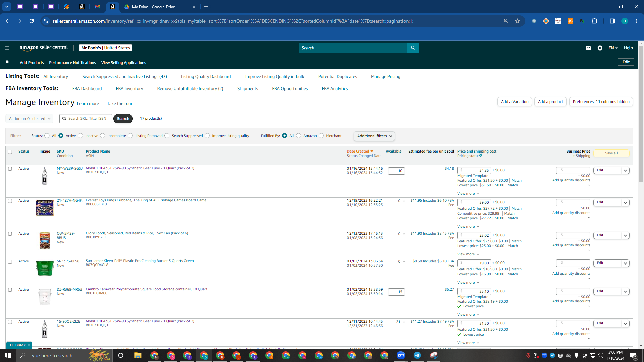Click the Search SKU, Title, ISBN field
The height and width of the screenshot is (362, 644).
click(86, 119)
